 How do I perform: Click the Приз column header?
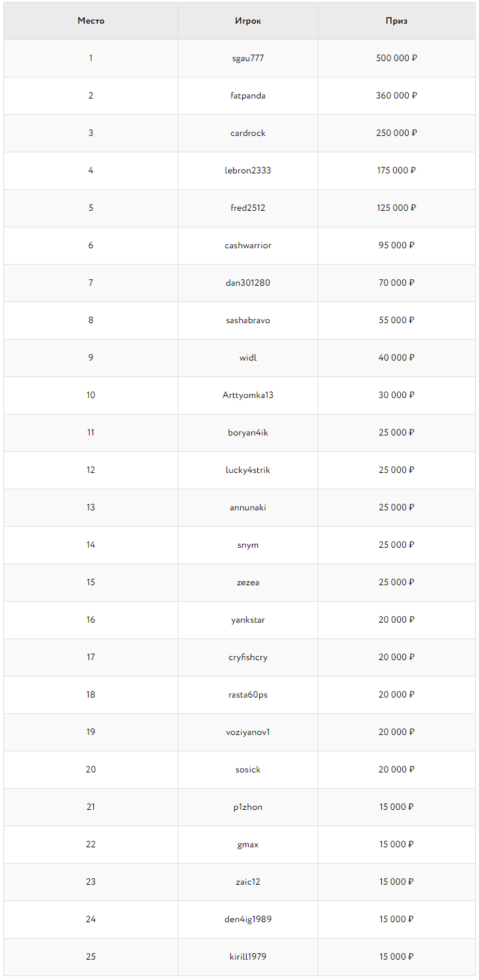point(396,21)
